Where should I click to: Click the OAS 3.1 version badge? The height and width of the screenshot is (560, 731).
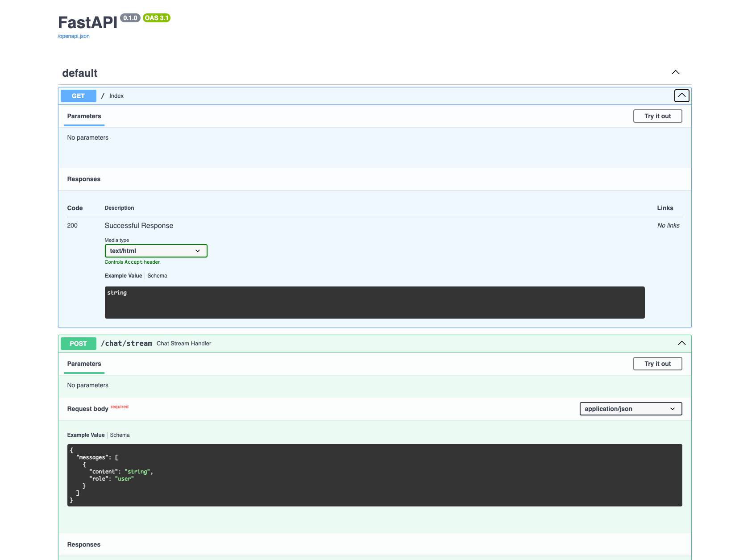pyautogui.click(x=157, y=18)
